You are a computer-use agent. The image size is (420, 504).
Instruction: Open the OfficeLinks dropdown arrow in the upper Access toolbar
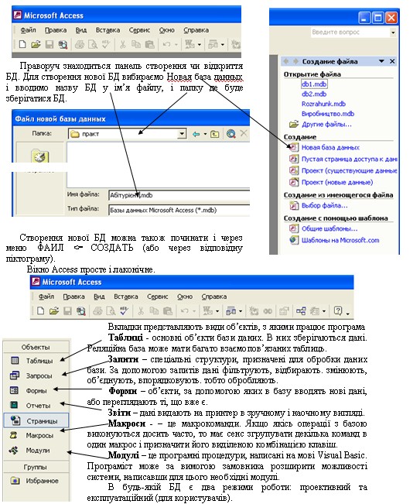pos(200,45)
